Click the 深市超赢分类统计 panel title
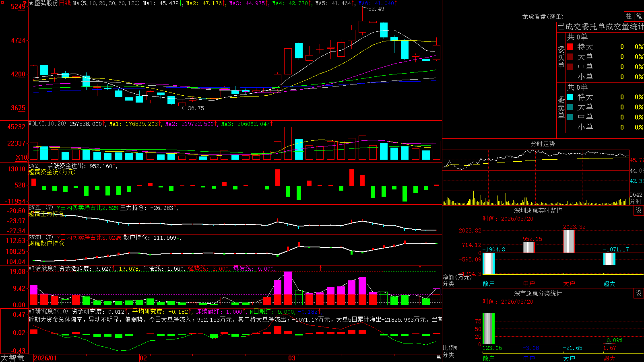644x362 pixels. pos(538,293)
